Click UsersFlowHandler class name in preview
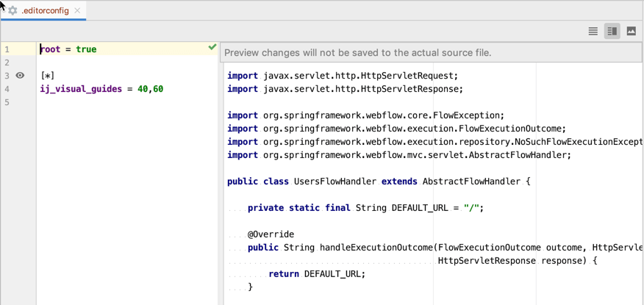644x305 pixels. (334, 182)
